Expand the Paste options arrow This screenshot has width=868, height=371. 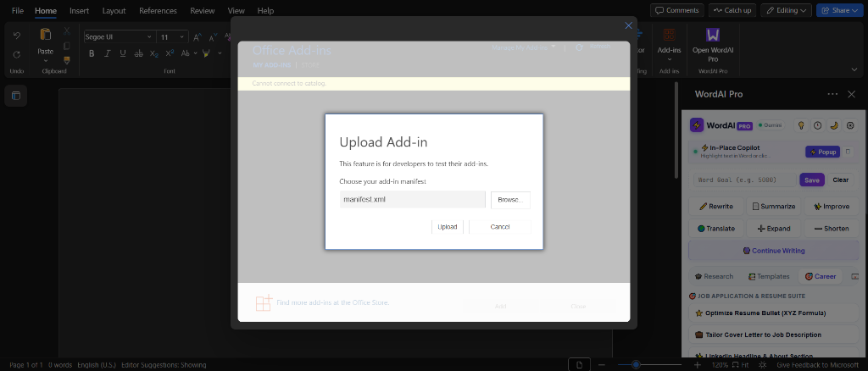[x=46, y=59]
